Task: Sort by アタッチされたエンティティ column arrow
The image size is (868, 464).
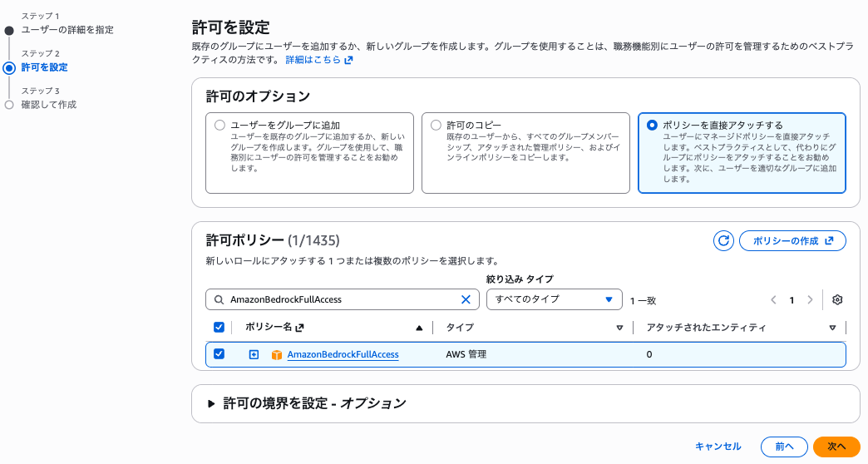Action: tap(832, 328)
